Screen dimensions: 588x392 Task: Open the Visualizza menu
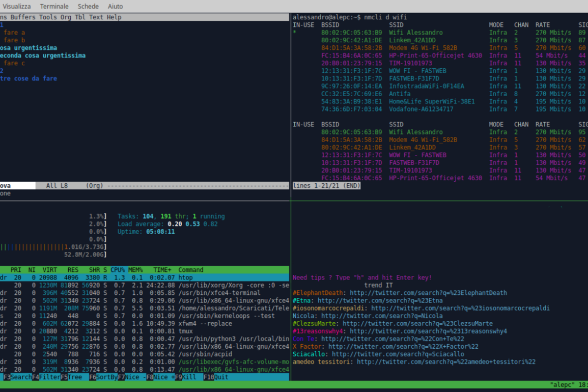17,7
